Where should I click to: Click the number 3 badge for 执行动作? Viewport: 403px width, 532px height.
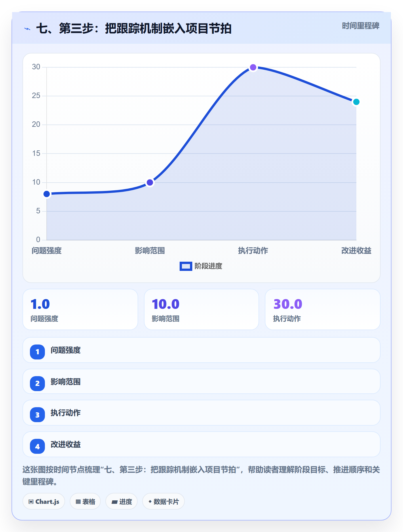(x=37, y=415)
